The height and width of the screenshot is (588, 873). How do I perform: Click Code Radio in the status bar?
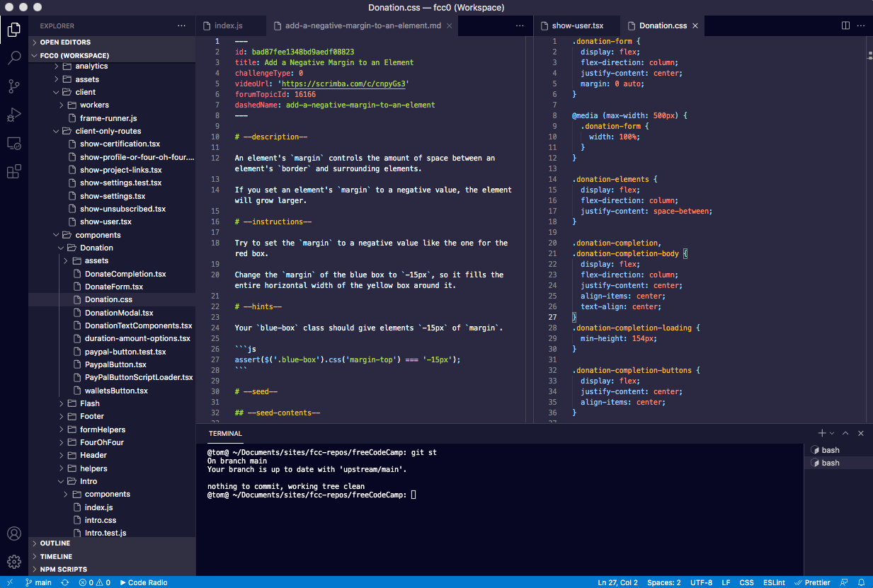pos(144,582)
